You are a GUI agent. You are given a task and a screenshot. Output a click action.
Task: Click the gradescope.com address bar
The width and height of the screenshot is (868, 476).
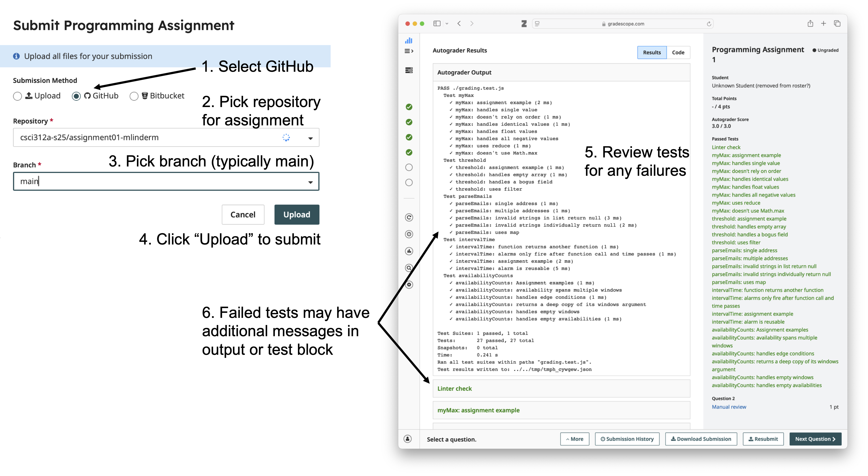(623, 24)
